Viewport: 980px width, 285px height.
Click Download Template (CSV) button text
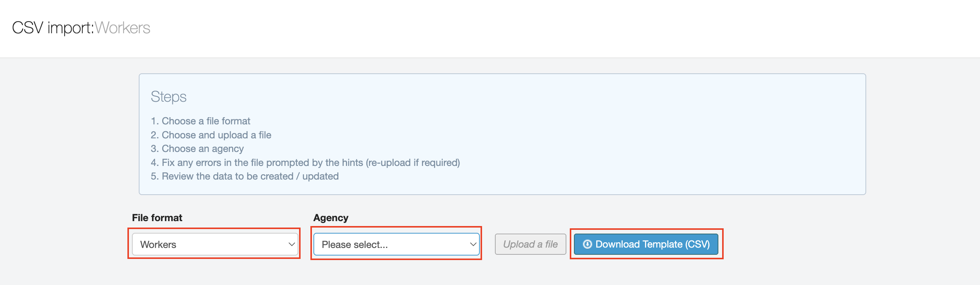pyautogui.click(x=652, y=244)
